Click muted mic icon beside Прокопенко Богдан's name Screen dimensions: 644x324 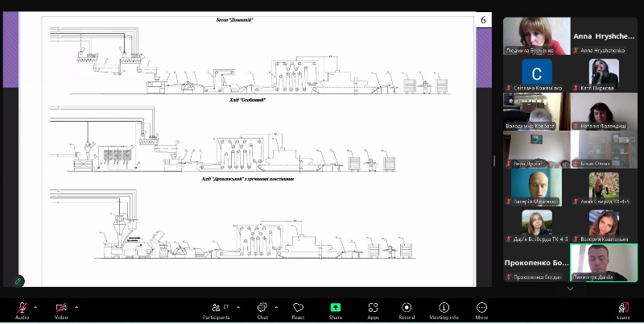click(x=509, y=277)
